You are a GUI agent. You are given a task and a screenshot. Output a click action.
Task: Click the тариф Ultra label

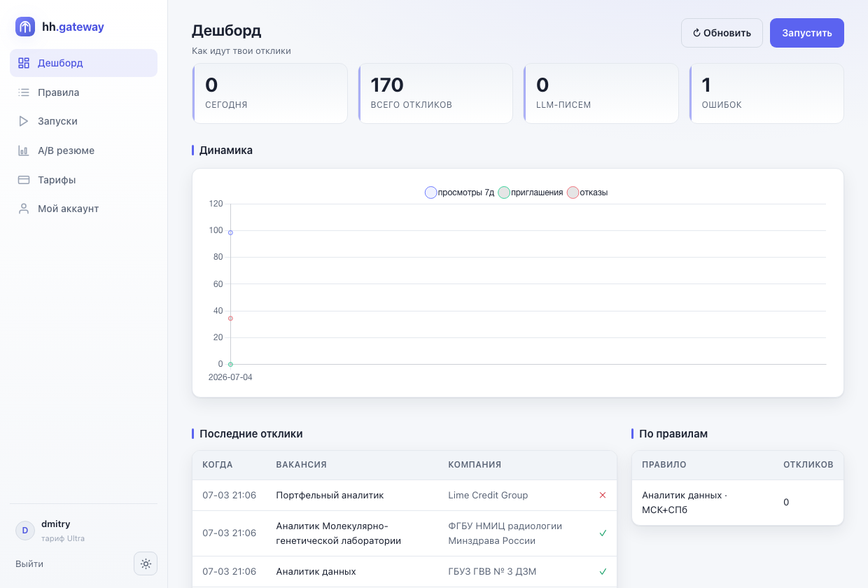63,538
